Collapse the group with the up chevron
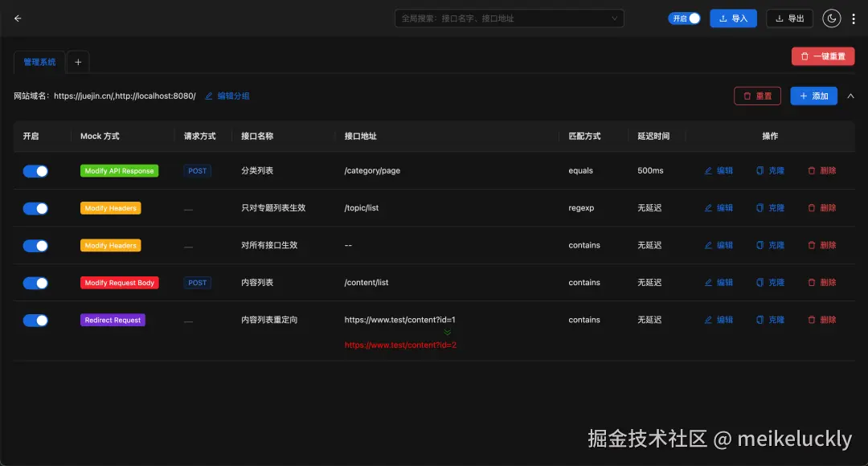Viewport: 868px width, 466px height. pos(851,96)
